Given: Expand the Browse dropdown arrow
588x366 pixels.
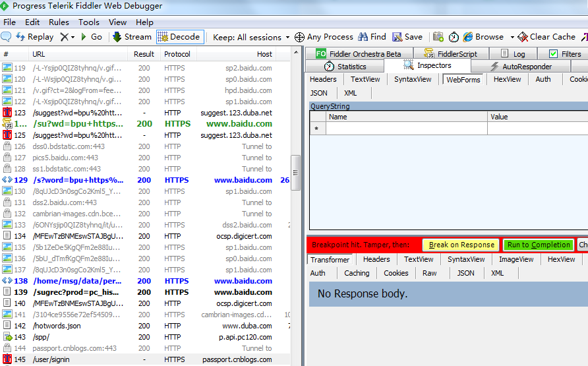Looking at the screenshot, I should [512, 37].
